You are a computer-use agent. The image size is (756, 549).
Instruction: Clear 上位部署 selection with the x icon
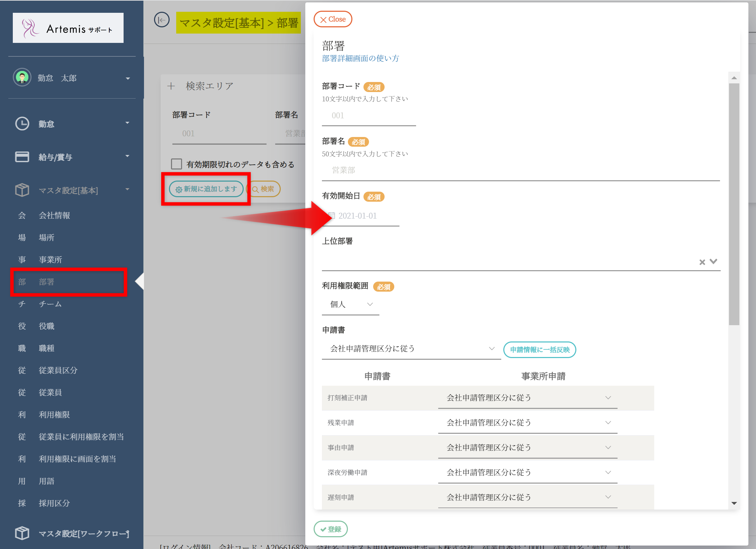pyautogui.click(x=702, y=262)
